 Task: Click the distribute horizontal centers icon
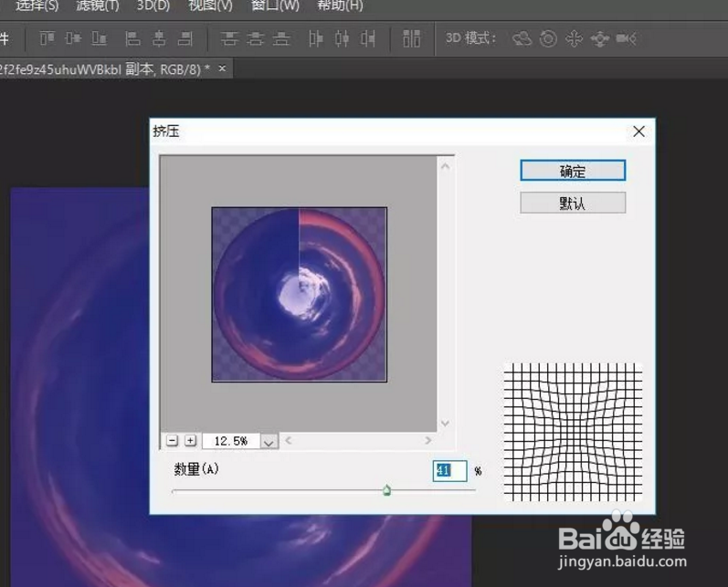[342, 38]
